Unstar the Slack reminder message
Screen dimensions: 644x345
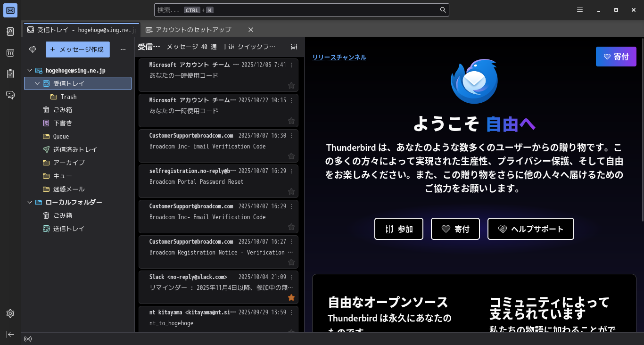click(x=291, y=297)
